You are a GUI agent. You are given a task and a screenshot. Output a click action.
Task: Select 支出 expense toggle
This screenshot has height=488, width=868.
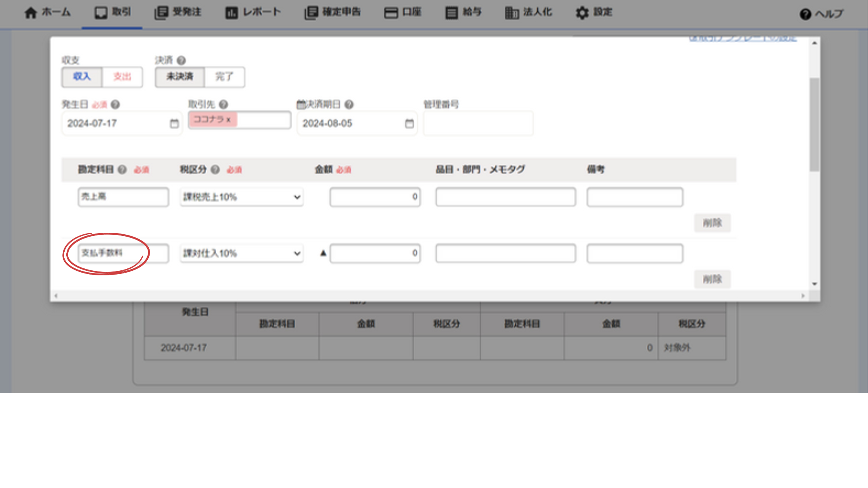click(x=122, y=77)
